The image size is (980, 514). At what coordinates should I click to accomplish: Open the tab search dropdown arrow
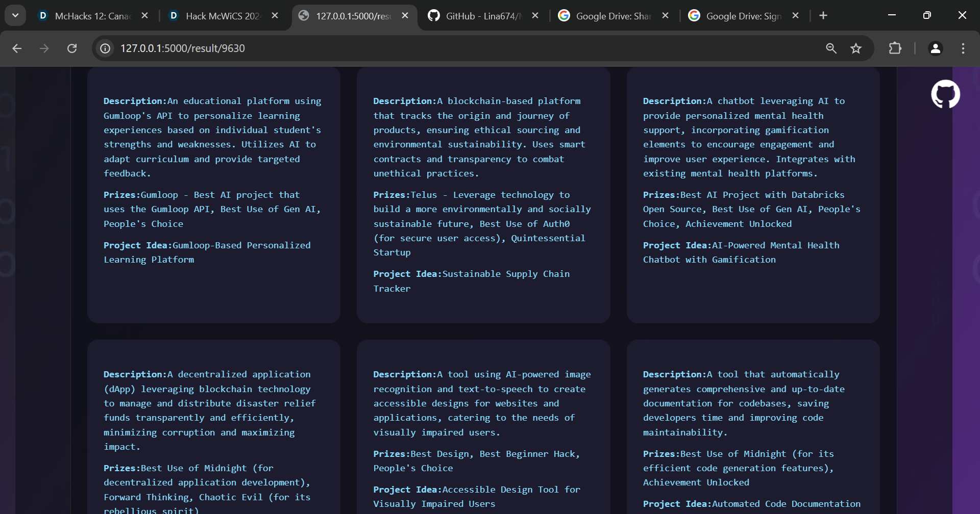pos(15,15)
